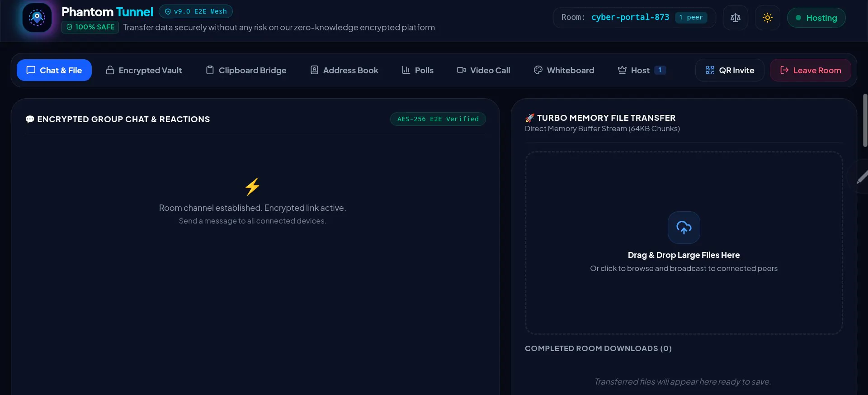
Task: Click the AES-256 E2E Verified badge
Action: click(438, 119)
